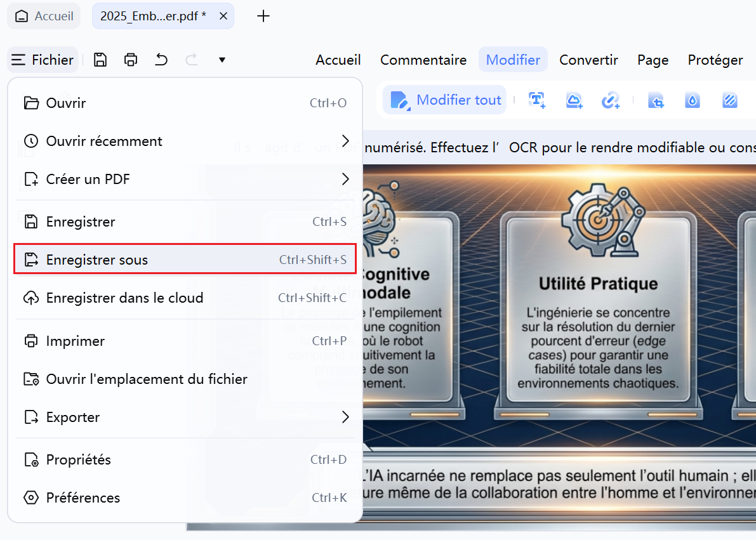
Task: Choose Ouvrir récemment menu entry
Action: [185, 141]
